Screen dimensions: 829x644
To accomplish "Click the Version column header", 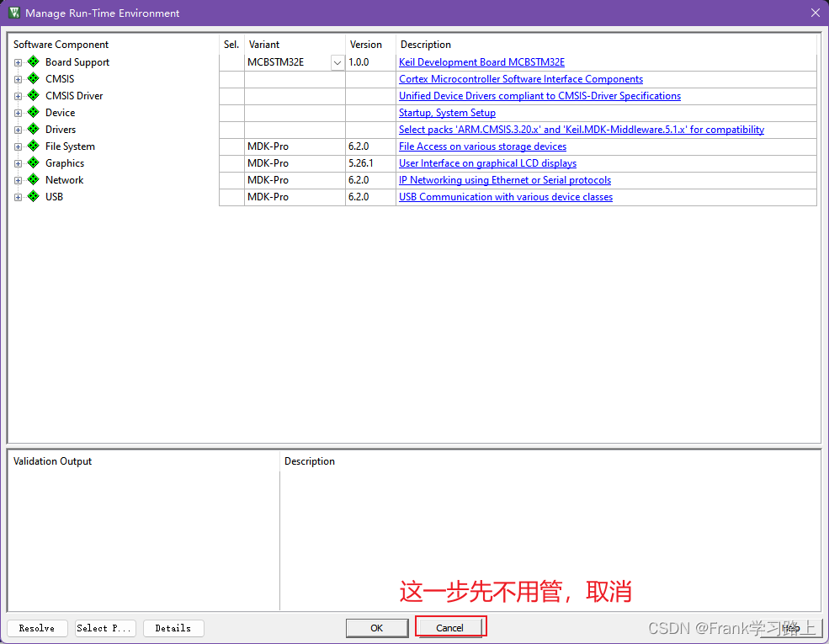I will (366, 45).
